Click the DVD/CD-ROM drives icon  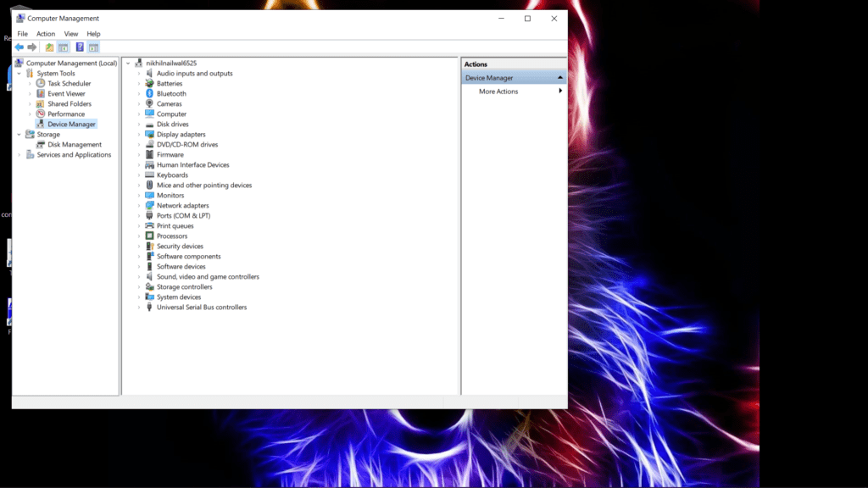pos(149,144)
